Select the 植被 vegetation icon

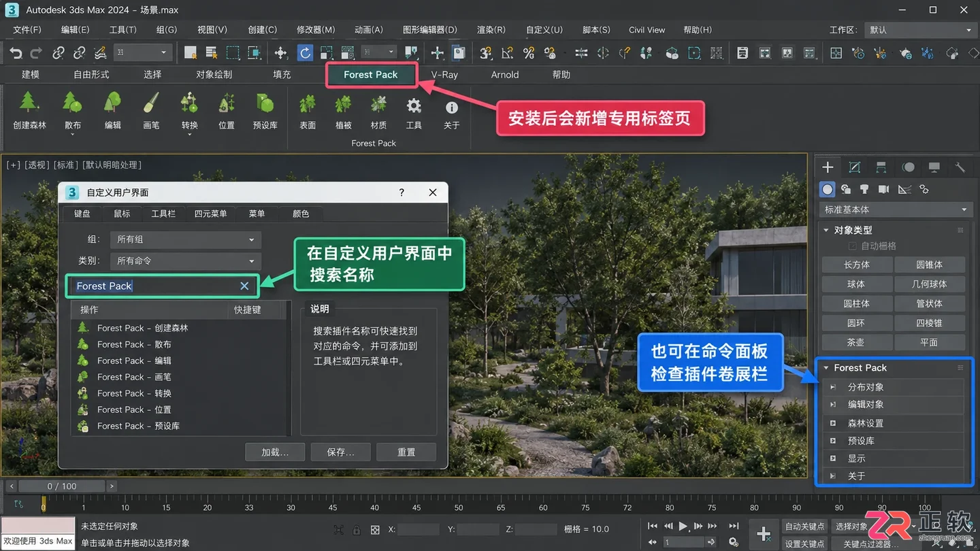[343, 105]
